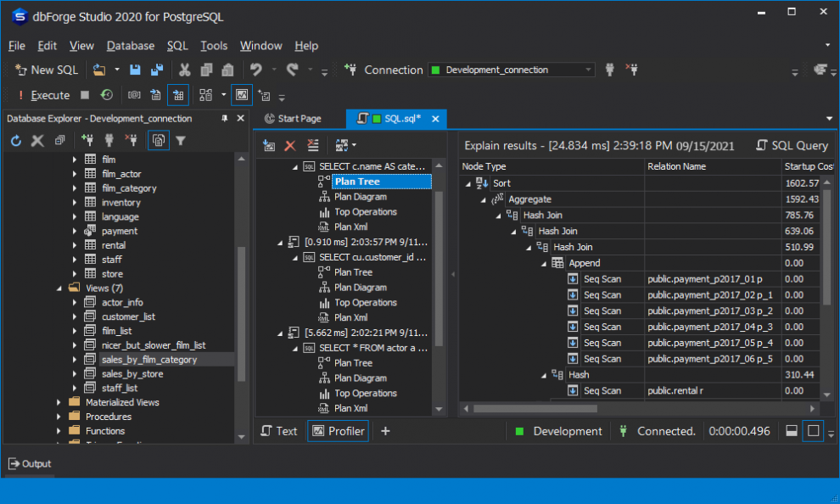Open the Database menu
Screen dimensions: 840x504
click(x=130, y=46)
